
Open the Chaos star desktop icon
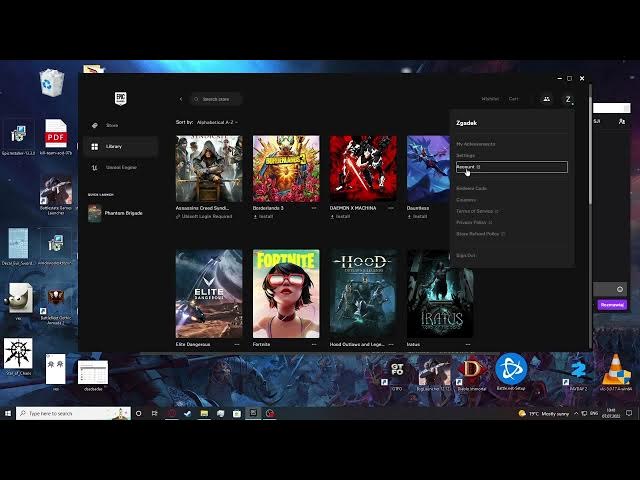(x=18, y=356)
